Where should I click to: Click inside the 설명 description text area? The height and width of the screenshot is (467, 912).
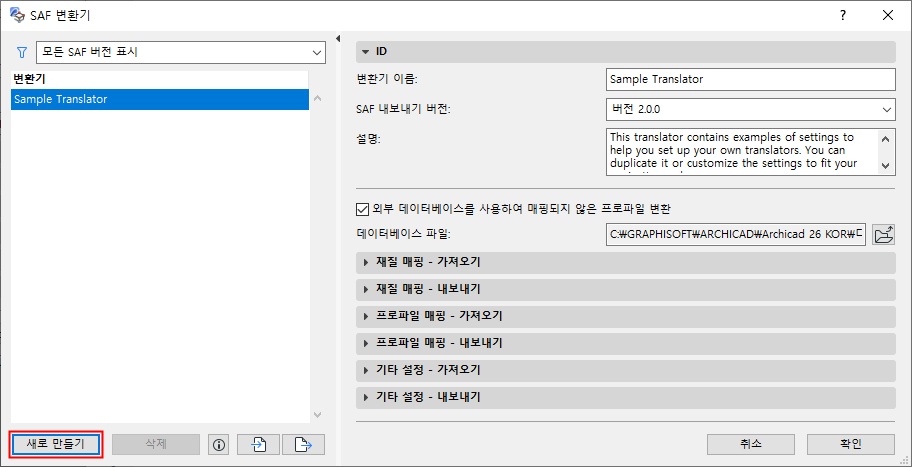[x=742, y=152]
